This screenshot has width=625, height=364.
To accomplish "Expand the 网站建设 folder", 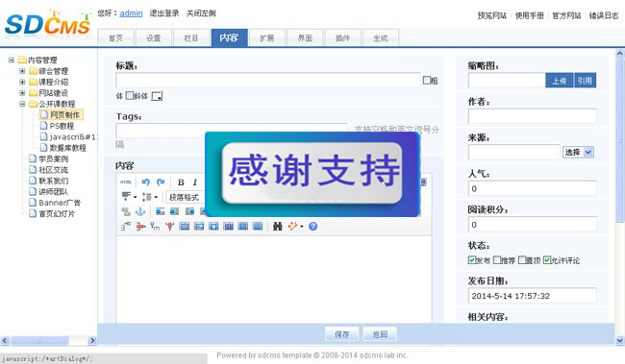I will click(22, 93).
